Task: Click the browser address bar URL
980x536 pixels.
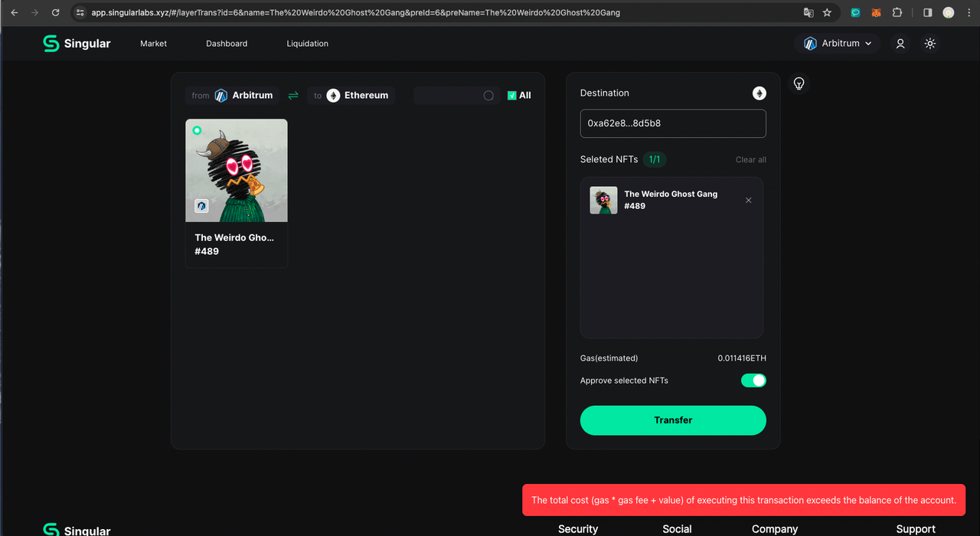Action: (x=356, y=13)
